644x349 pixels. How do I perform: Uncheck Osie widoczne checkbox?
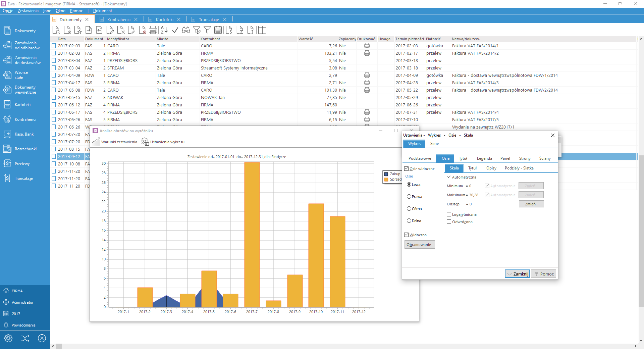407,169
